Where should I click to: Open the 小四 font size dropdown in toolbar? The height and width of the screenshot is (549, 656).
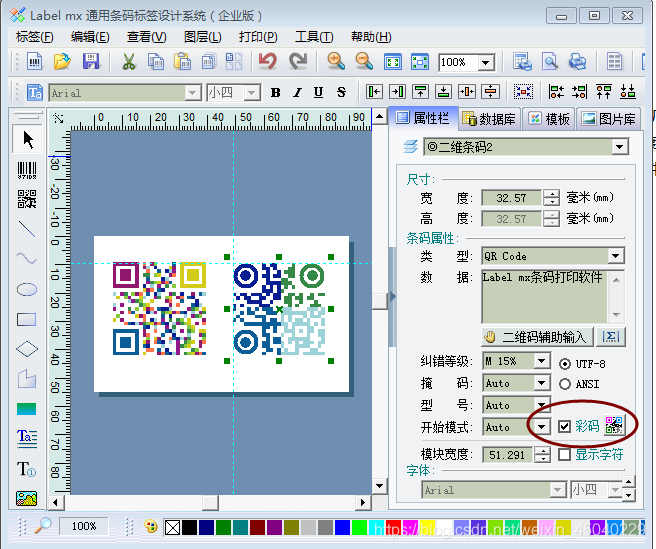251,92
